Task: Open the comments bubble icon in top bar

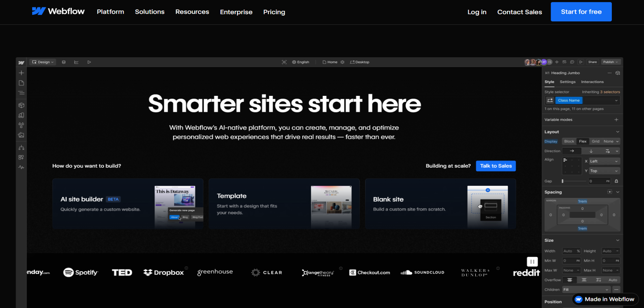Action: coord(572,62)
